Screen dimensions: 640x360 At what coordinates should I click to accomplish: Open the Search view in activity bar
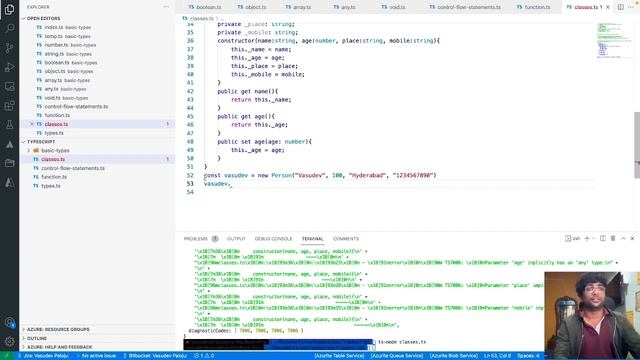[9, 28]
